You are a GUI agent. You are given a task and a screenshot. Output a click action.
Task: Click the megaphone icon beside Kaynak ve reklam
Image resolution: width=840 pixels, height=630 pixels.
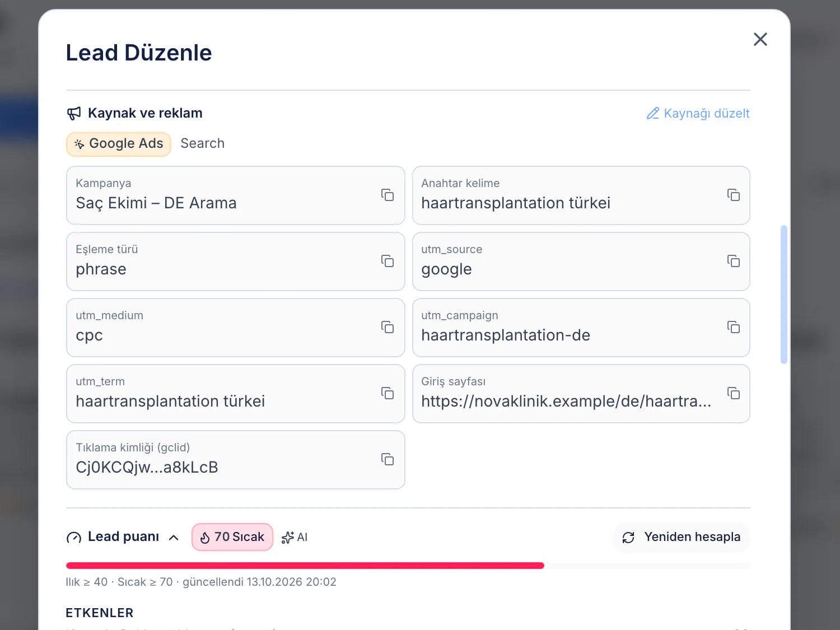(74, 114)
